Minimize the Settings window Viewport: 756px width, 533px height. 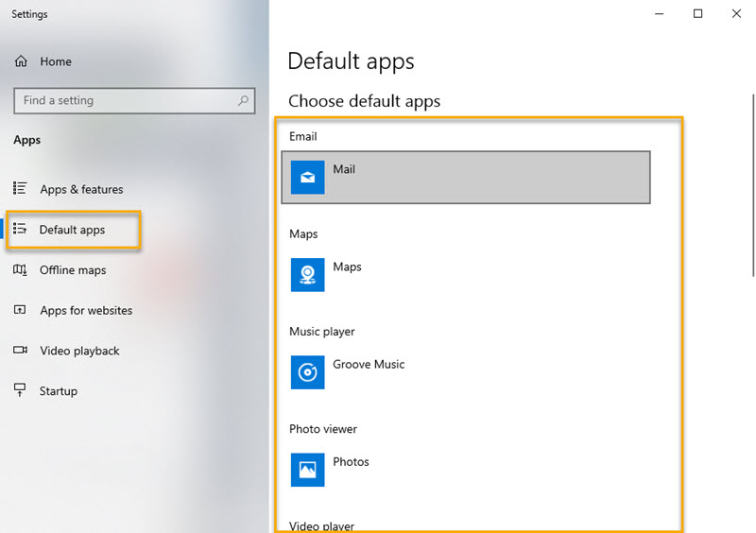click(659, 13)
